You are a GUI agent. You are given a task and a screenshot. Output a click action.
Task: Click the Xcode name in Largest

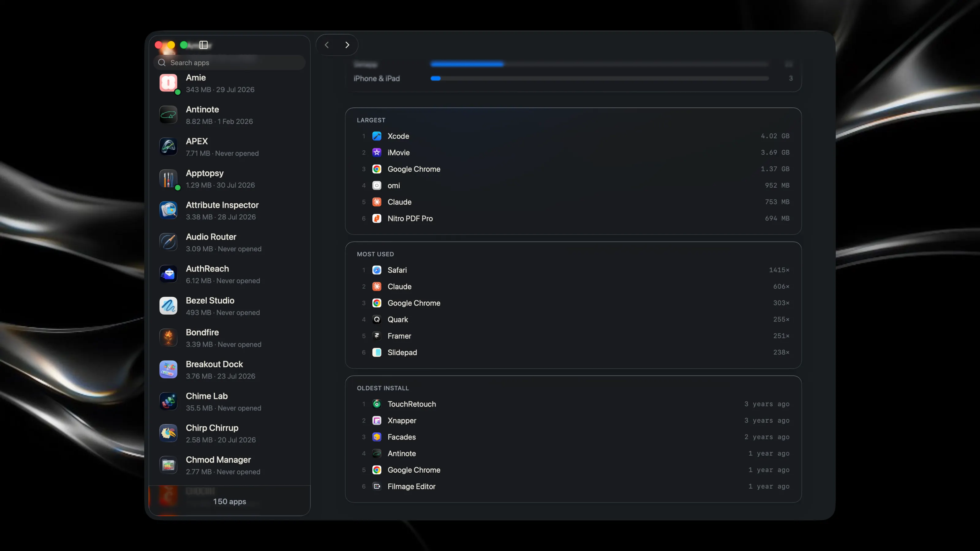pyautogui.click(x=398, y=136)
